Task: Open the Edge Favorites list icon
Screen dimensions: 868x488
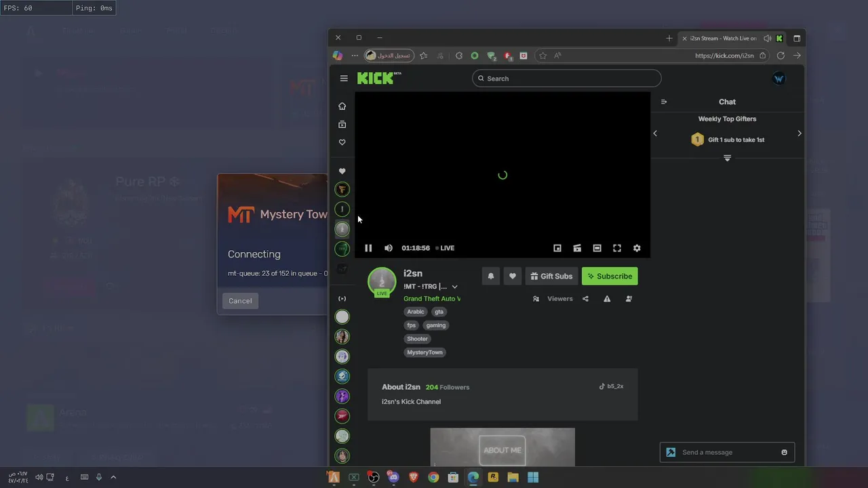Action: click(424, 56)
